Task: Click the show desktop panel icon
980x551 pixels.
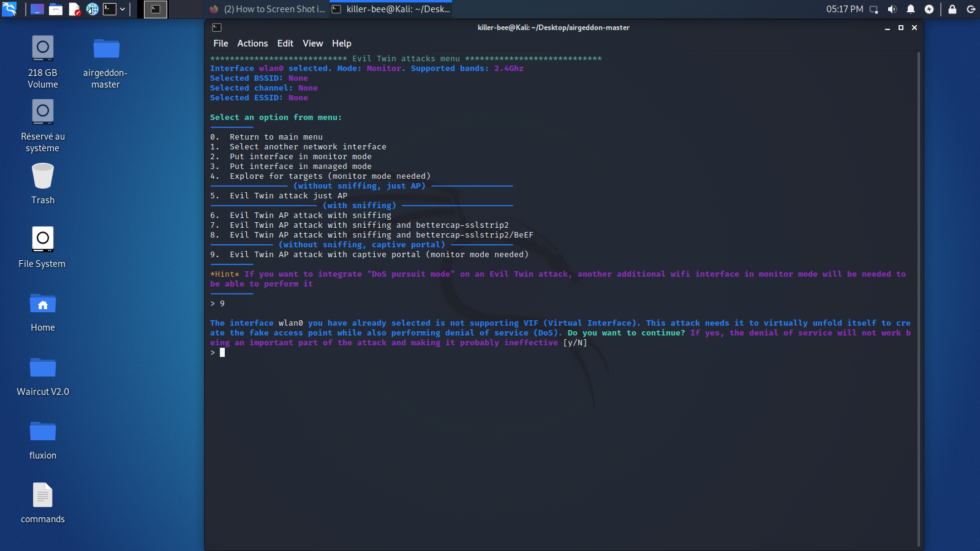Action: pos(37,9)
